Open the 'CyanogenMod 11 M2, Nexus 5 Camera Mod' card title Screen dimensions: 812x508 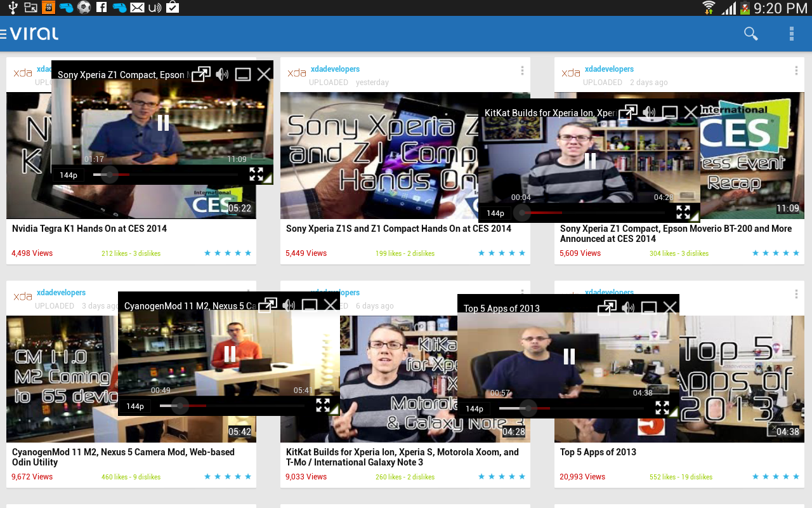pyautogui.click(x=123, y=457)
